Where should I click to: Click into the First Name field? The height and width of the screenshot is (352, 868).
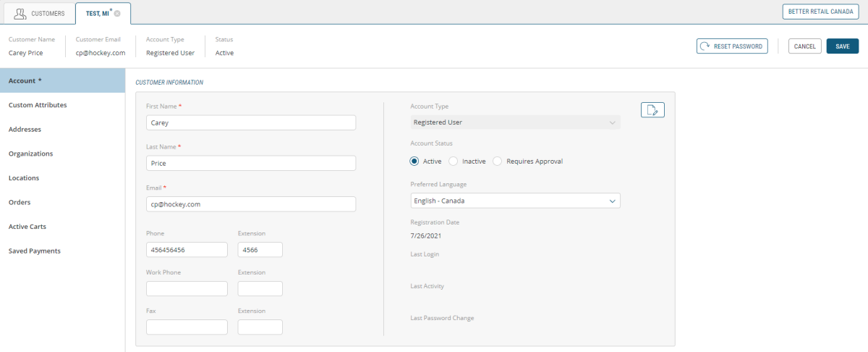coord(250,123)
